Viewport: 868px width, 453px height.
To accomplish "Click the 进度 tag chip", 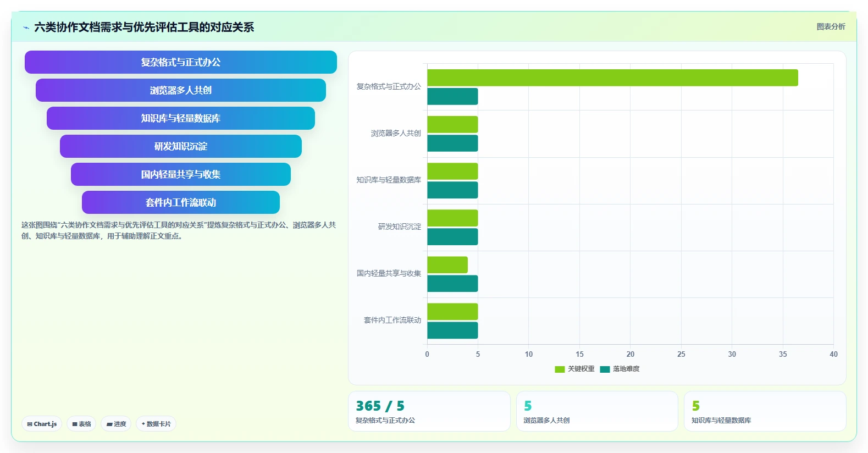I will pyautogui.click(x=116, y=424).
